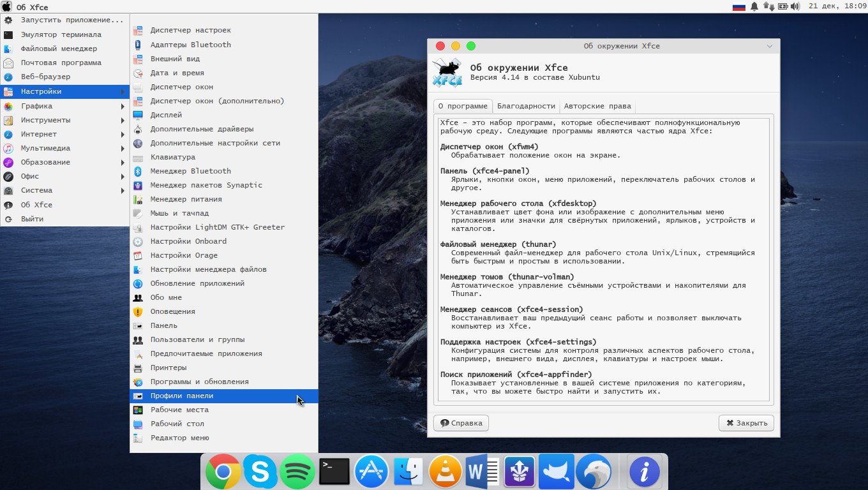The image size is (868, 490).
Task: Click the Закрыть button in dialog
Action: 746,423
